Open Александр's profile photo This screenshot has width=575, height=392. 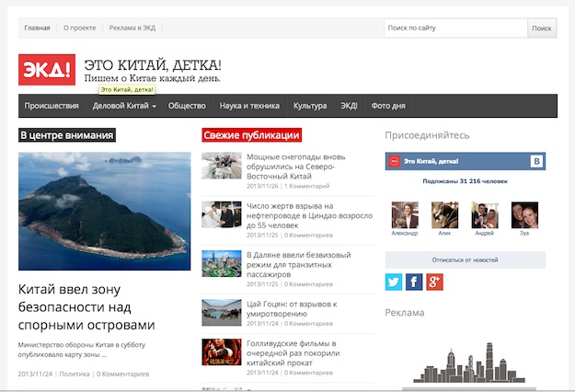tap(405, 215)
